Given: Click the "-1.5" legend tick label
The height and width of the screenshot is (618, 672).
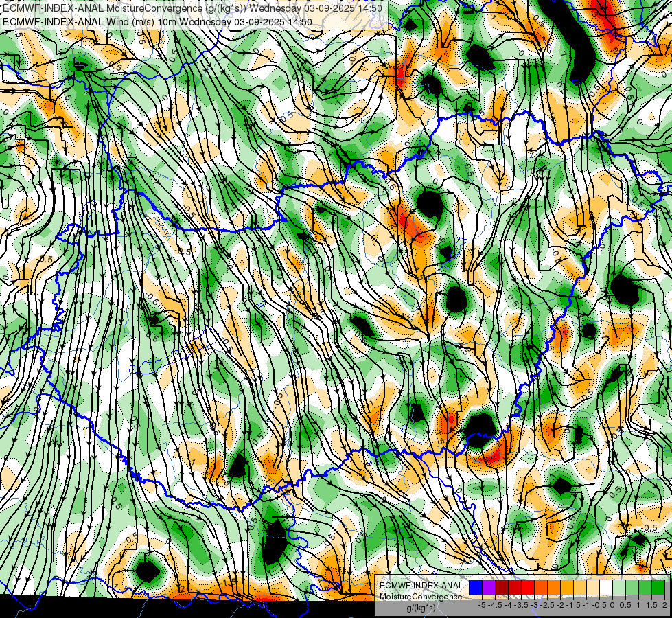Looking at the screenshot, I should (573, 605).
